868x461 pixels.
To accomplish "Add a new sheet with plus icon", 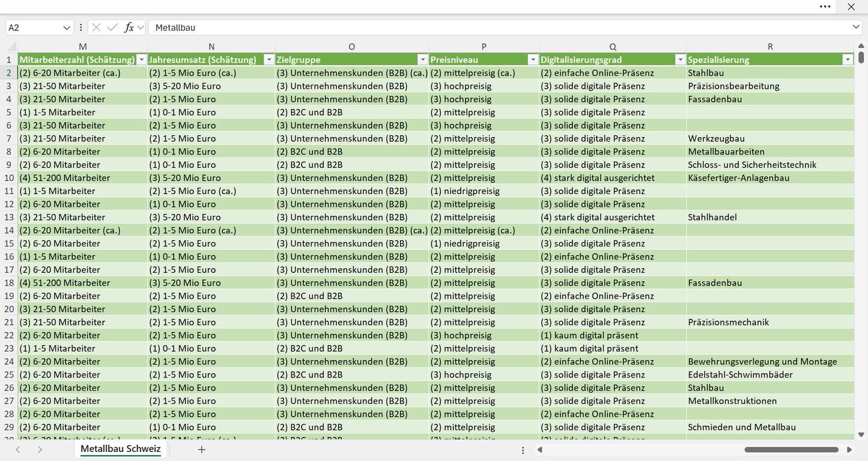I will pyautogui.click(x=202, y=449).
